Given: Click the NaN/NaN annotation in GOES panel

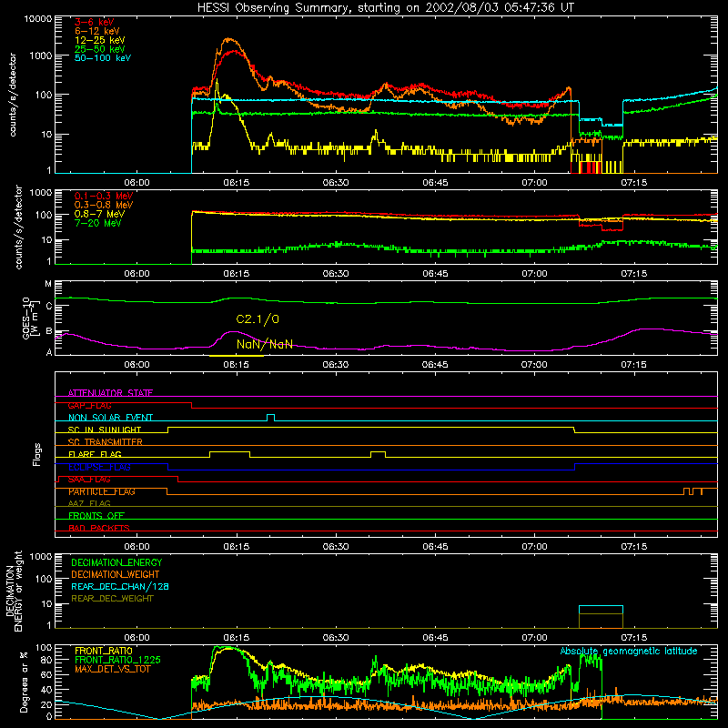Looking at the screenshot, I should pyautogui.click(x=265, y=344).
